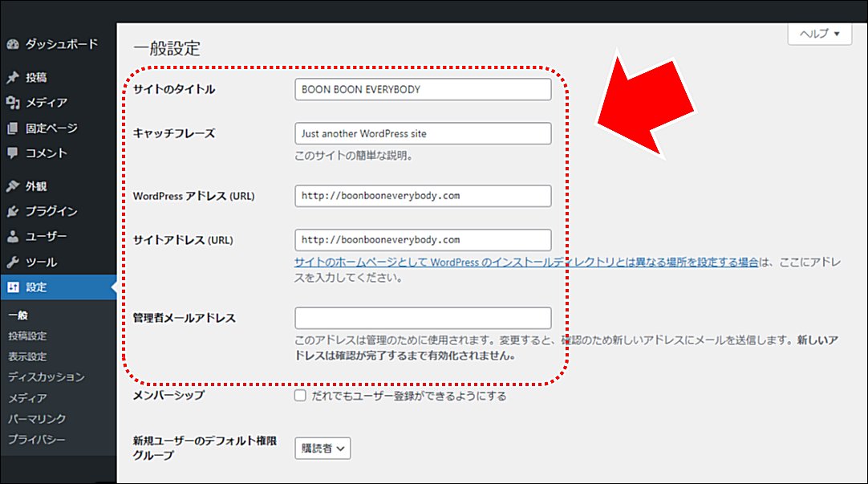Select メディア settings submenu item
Screen dimensions: 868x484
pos(27,398)
